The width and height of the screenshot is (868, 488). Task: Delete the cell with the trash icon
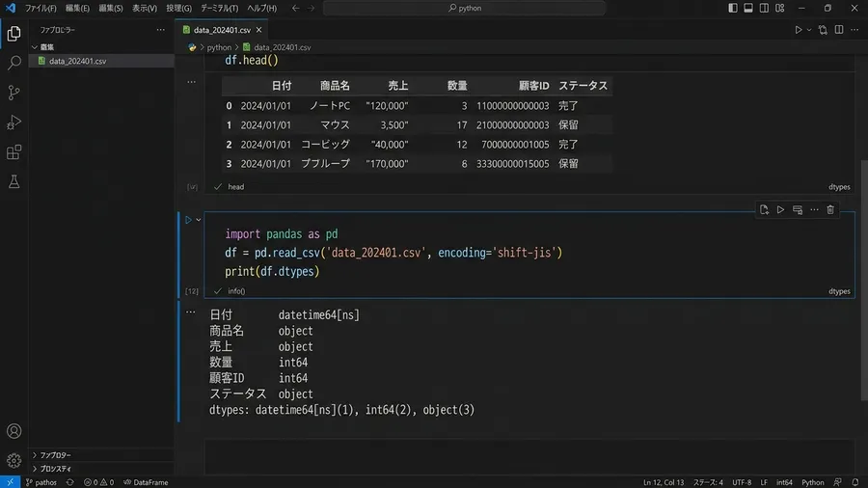[830, 209]
